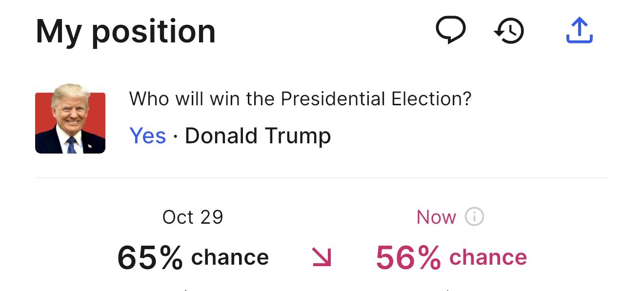Click the horizontal divider below the question
Image resolution: width=644 pixels, height=291 pixels.
pos(322,178)
